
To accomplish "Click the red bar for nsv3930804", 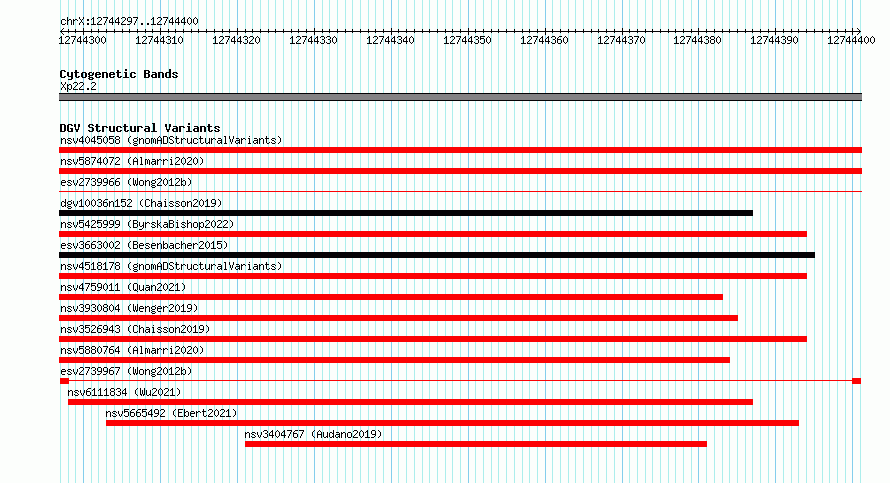I will click(398, 318).
